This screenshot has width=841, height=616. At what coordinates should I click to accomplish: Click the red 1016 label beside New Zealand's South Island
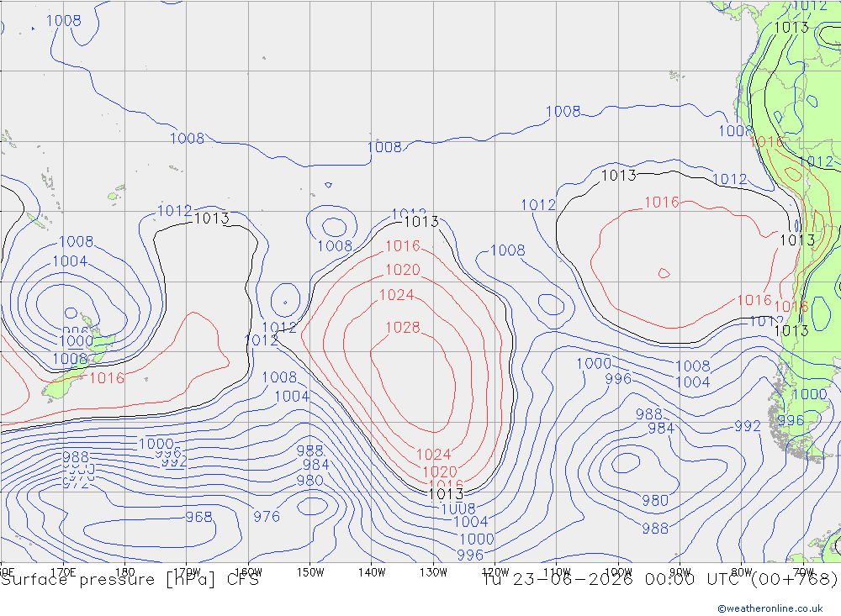(107, 378)
